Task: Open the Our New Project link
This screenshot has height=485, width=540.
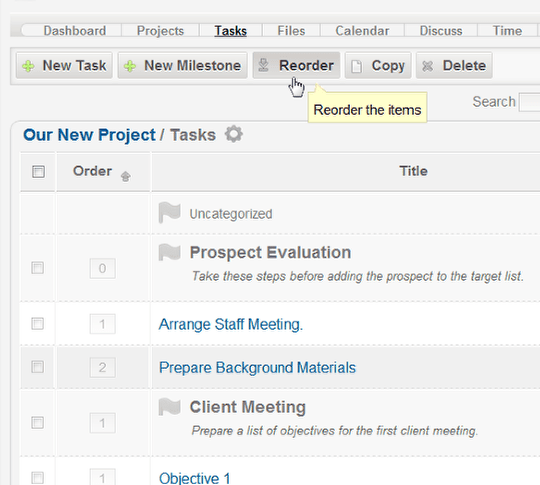Action: click(89, 135)
